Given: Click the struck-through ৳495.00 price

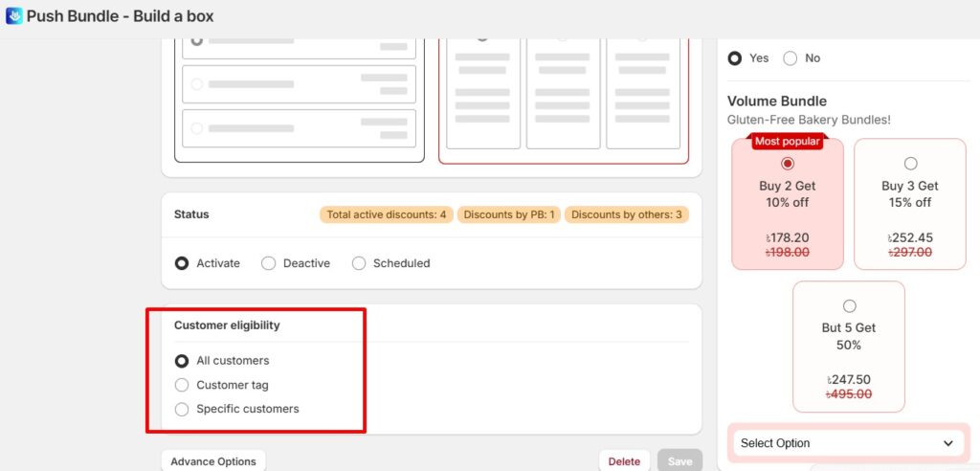Looking at the screenshot, I should 849,394.
